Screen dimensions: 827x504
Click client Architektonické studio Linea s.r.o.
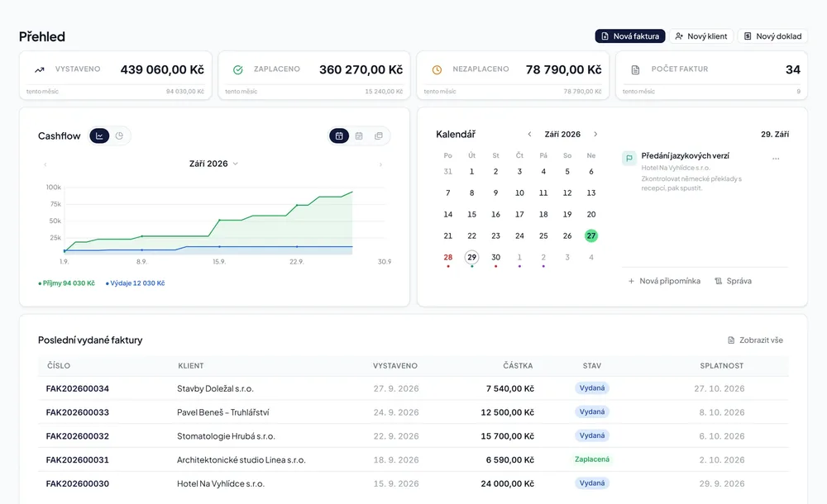coord(241,459)
